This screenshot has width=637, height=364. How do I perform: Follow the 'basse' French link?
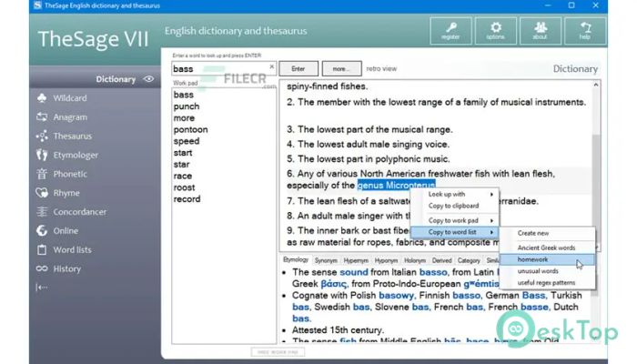(534, 307)
